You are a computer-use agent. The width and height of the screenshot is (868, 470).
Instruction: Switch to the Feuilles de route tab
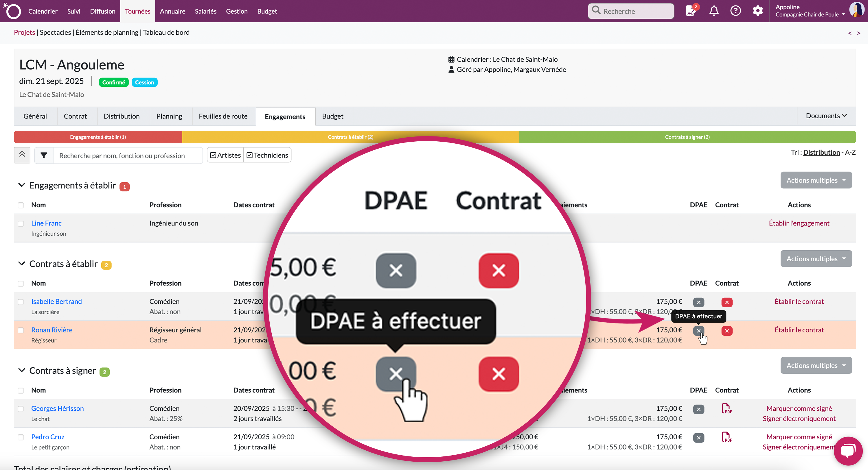[x=223, y=116]
